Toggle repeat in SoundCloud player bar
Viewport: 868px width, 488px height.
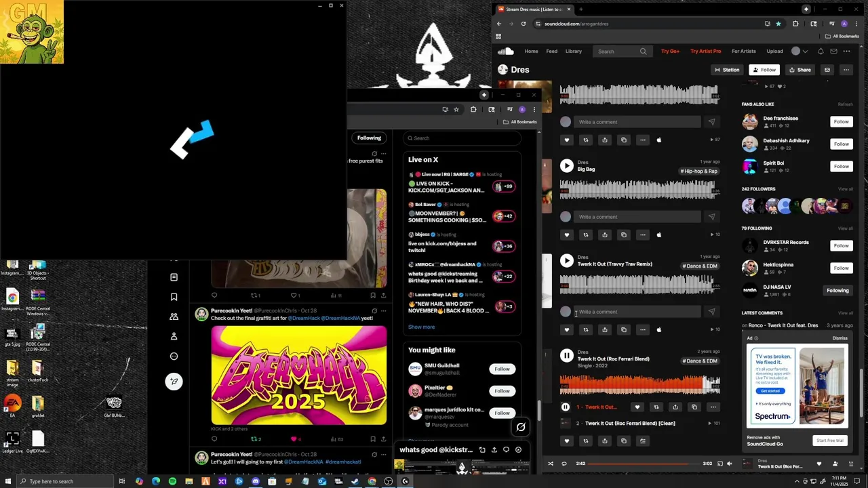click(564, 464)
